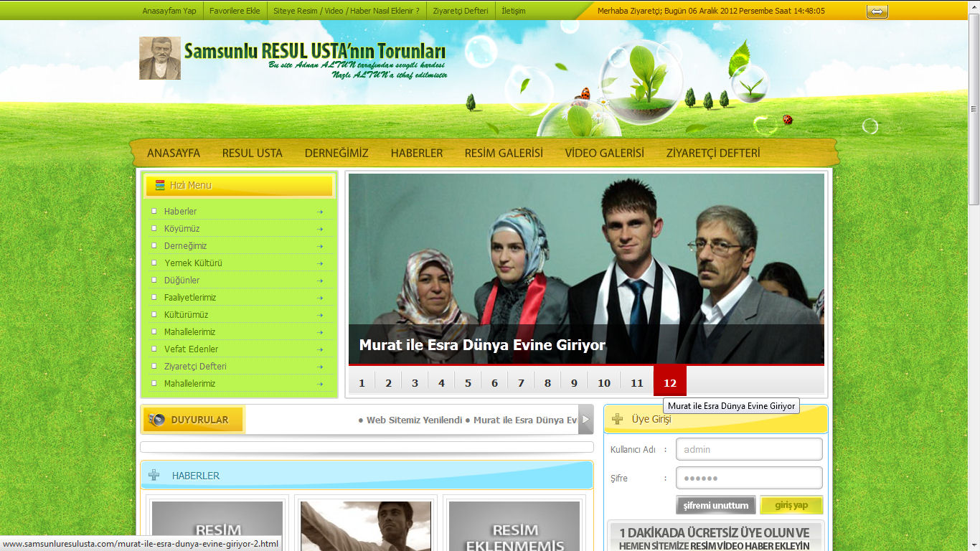The width and height of the screenshot is (980, 551).
Task: Open RESUL USTA menu item
Action: [x=253, y=153]
